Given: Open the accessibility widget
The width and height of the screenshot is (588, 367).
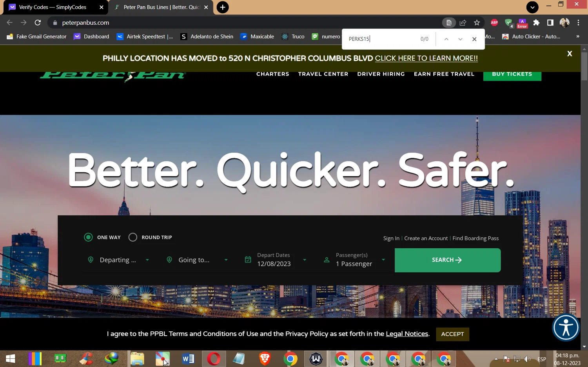Looking at the screenshot, I should 566,327.
